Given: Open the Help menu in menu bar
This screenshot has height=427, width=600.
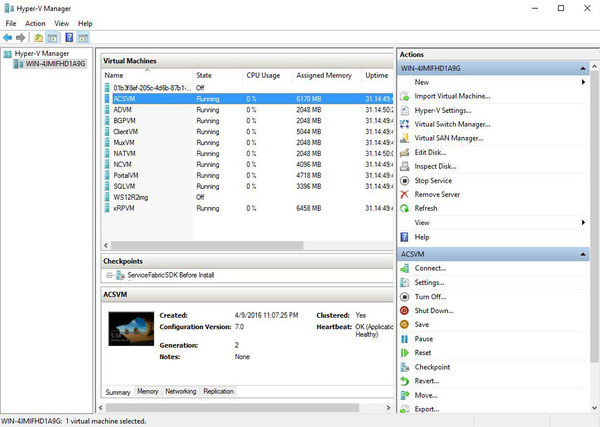Looking at the screenshot, I should (x=85, y=23).
